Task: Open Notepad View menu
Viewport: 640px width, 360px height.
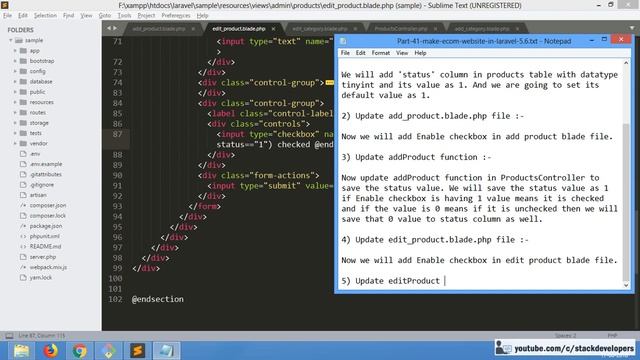Action: pos(402,53)
